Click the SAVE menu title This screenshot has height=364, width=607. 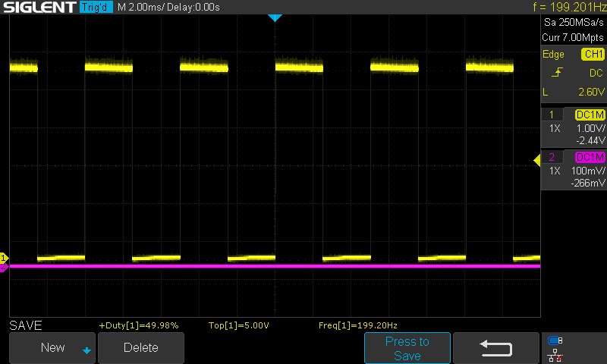(26, 325)
